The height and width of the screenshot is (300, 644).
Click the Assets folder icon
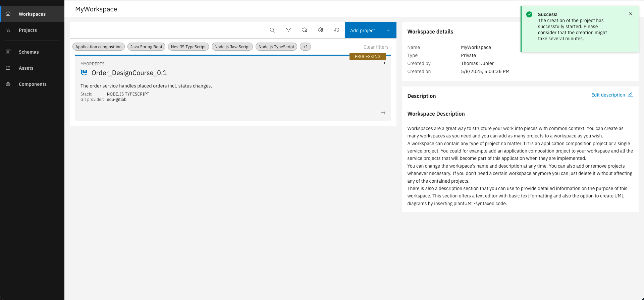pyautogui.click(x=8, y=68)
